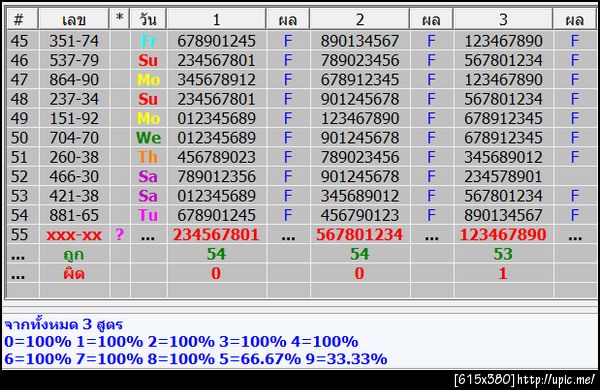Viewport: 600px width, 390px height.
Task: Click 567801234 in row 53
Action: pos(503,196)
